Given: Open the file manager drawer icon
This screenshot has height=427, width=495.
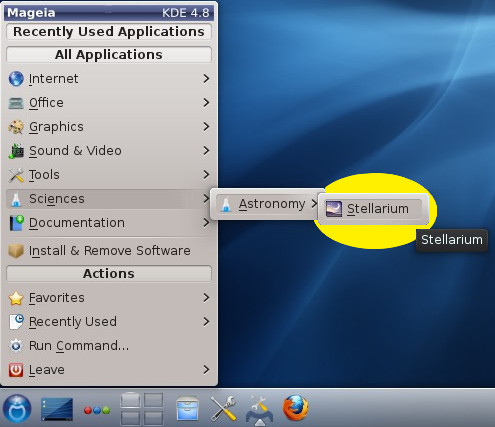Looking at the screenshot, I should pyautogui.click(x=187, y=409).
